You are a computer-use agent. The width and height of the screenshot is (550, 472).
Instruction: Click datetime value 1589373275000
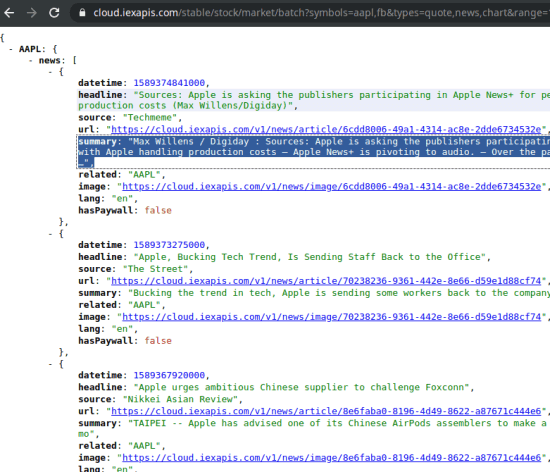[x=169, y=245]
